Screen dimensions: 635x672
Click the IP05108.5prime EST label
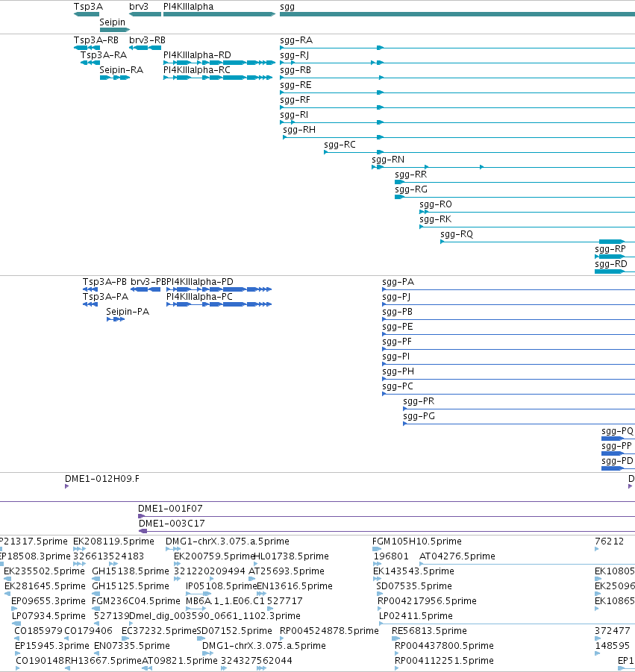[x=221, y=586]
